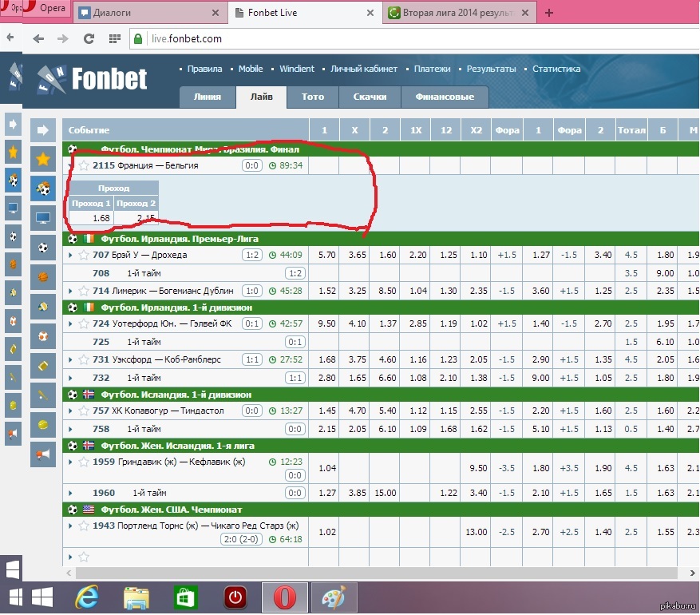700x615 pixels.
Task: Star the Уэксфорд — Коб-Рамблерс match
Action: 84,359
